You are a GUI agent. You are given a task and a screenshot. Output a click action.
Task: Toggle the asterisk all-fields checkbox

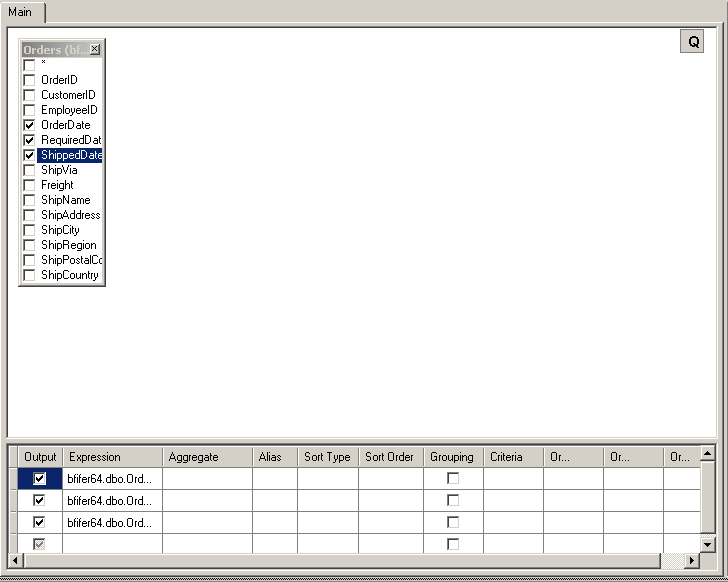(29, 65)
